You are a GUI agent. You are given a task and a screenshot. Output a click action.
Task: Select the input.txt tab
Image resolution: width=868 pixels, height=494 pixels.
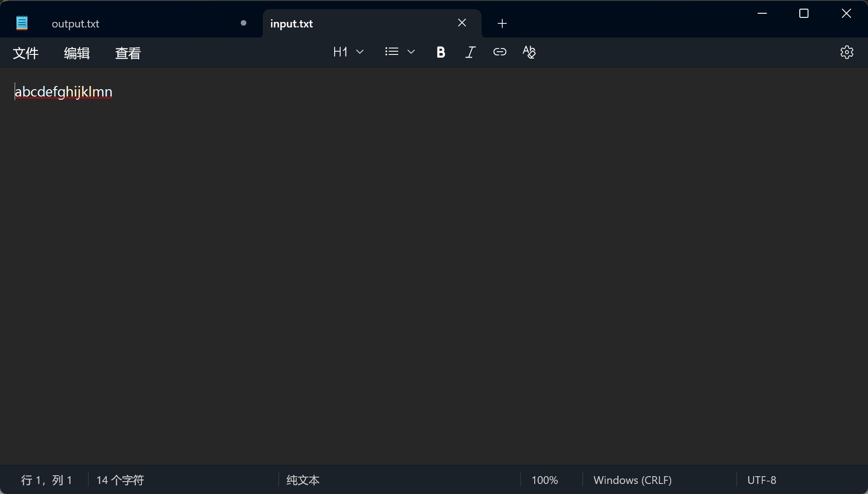(372, 23)
